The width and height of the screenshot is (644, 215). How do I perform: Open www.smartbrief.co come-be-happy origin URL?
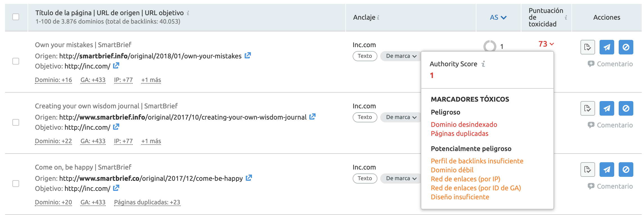[151, 179]
